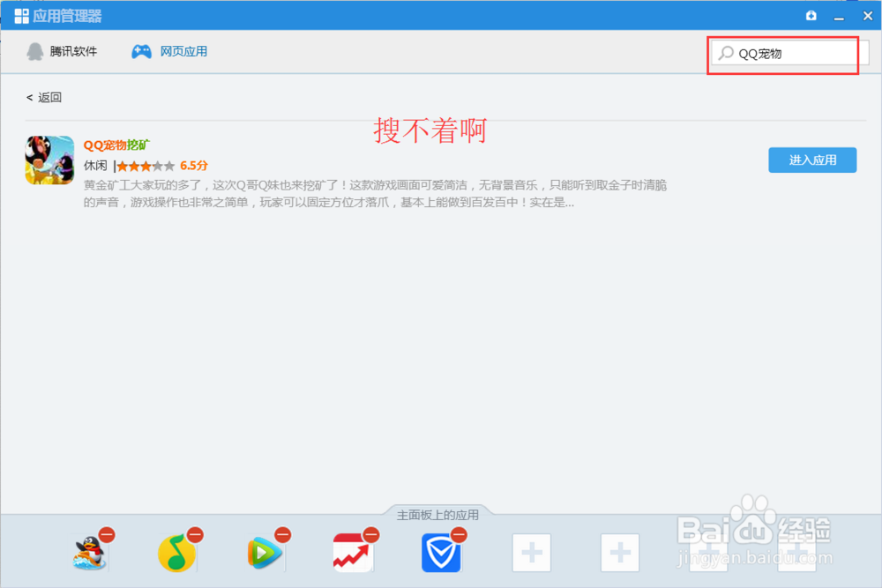Click the QQ宠物挖矿 description text
The width and height of the screenshot is (882, 588).
(375, 193)
